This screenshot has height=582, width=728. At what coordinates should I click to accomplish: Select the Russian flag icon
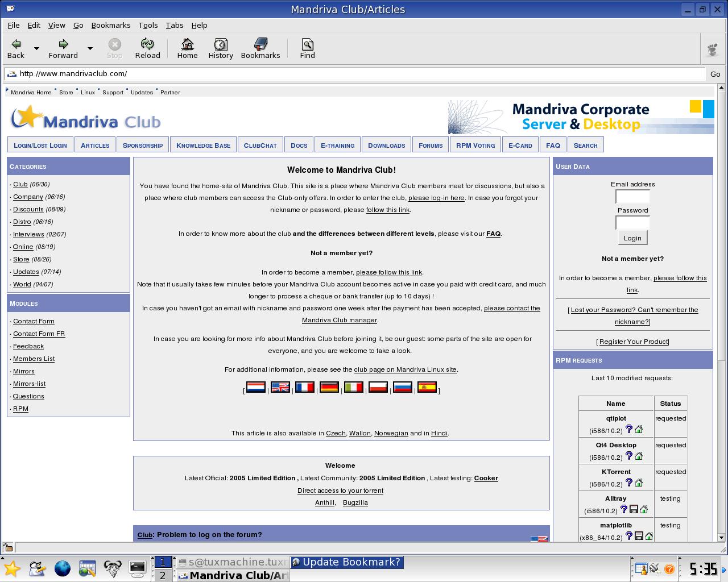[x=403, y=388]
